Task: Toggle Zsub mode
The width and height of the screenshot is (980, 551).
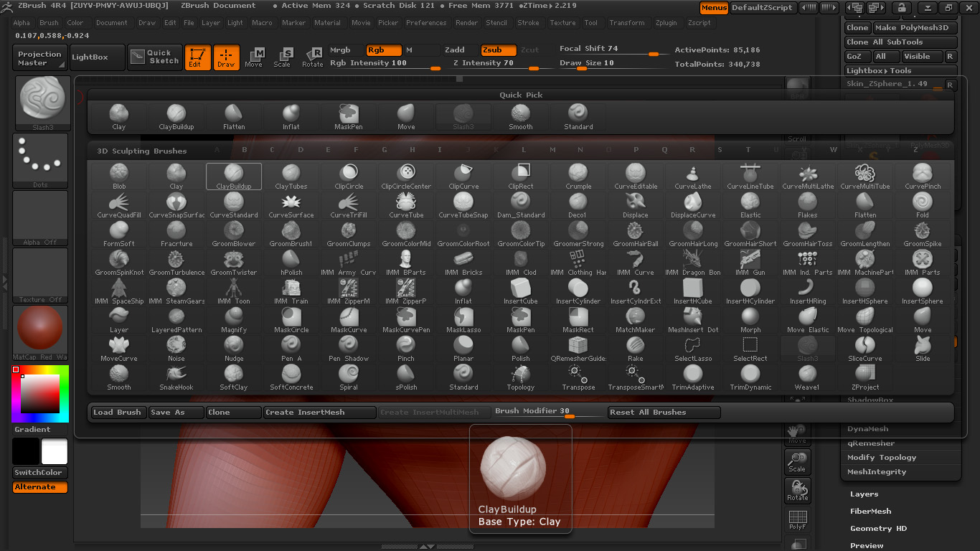Action: click(x=498, y=50)
